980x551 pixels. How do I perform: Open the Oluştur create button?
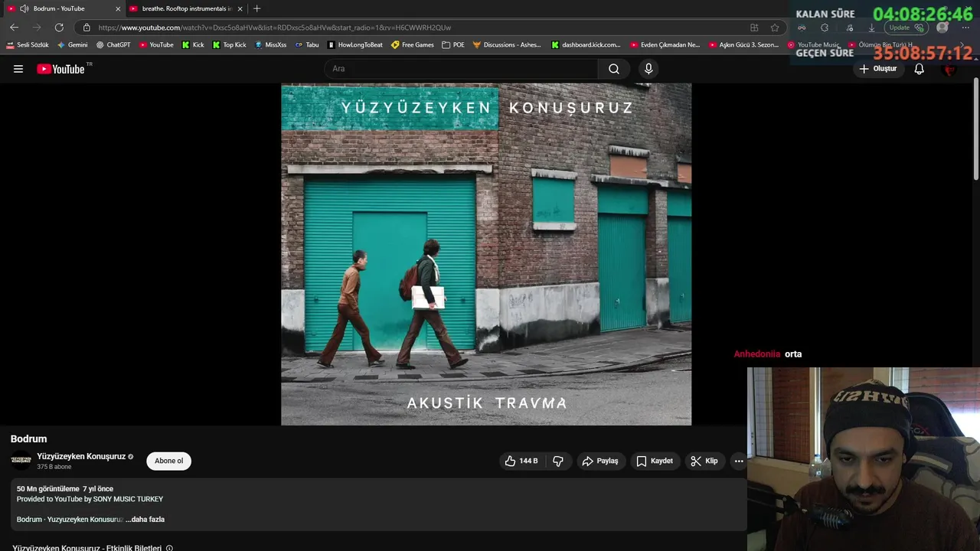pyautogui.click(x=878, y=69)
